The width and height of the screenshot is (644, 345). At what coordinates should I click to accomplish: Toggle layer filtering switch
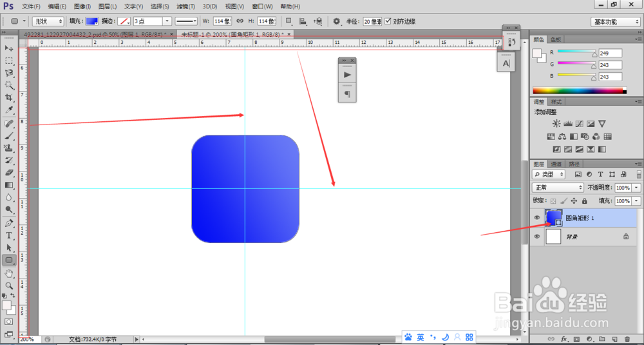(639, 174)
